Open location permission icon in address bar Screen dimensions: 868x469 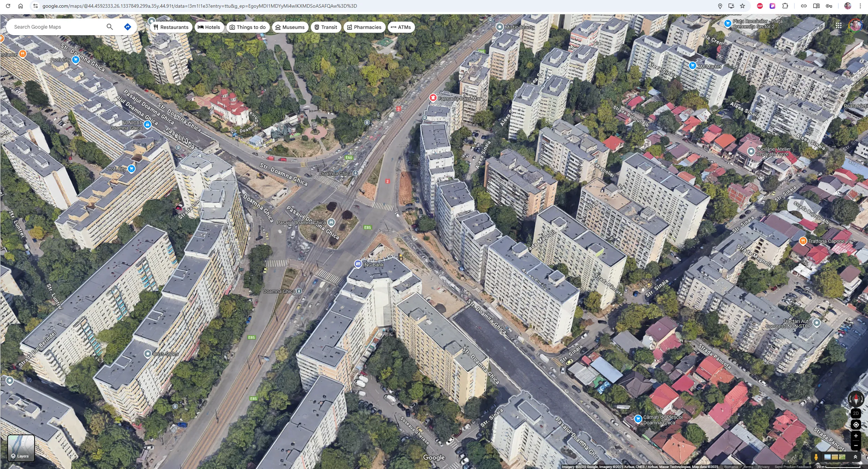point(720,6)
